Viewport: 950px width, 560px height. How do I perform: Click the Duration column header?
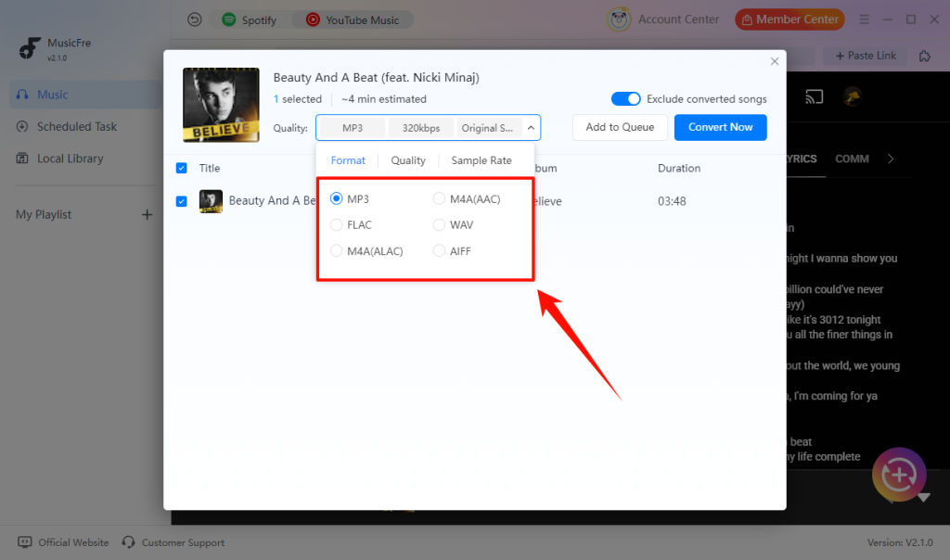pos(678,169)
